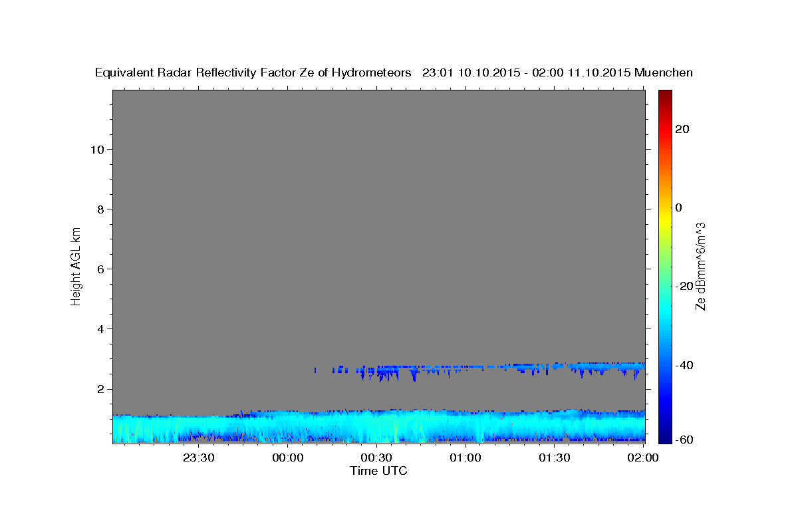
Task: Click the height tick label '4'
Action: (100, 329)
